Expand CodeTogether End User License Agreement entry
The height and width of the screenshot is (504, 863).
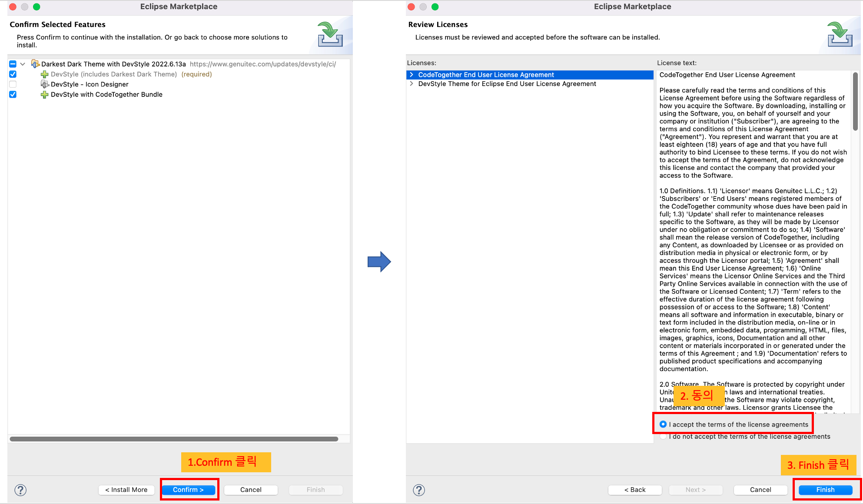pyautogui.click(x=412, y=75)
